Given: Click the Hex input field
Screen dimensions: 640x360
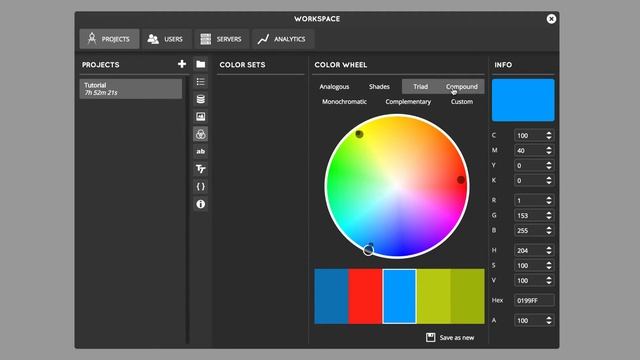Looking at the screenshot, I should pyautogui.click(x=534, y=300).
